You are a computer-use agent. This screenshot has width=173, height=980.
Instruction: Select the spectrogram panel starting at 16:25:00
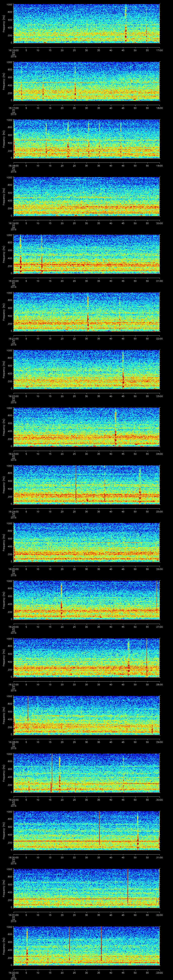tap(87, 543)
